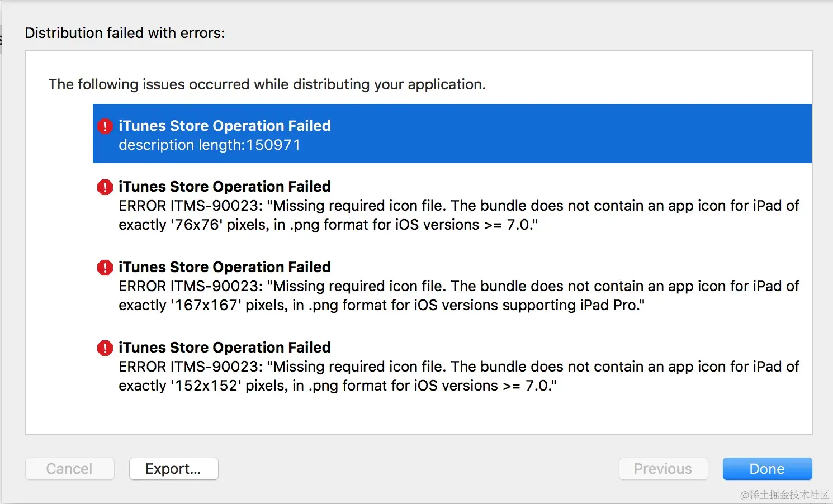Viewport: 833px width, 504px height.
Task: Select the 167x167 iPad Pro error message
Action: 458,296
